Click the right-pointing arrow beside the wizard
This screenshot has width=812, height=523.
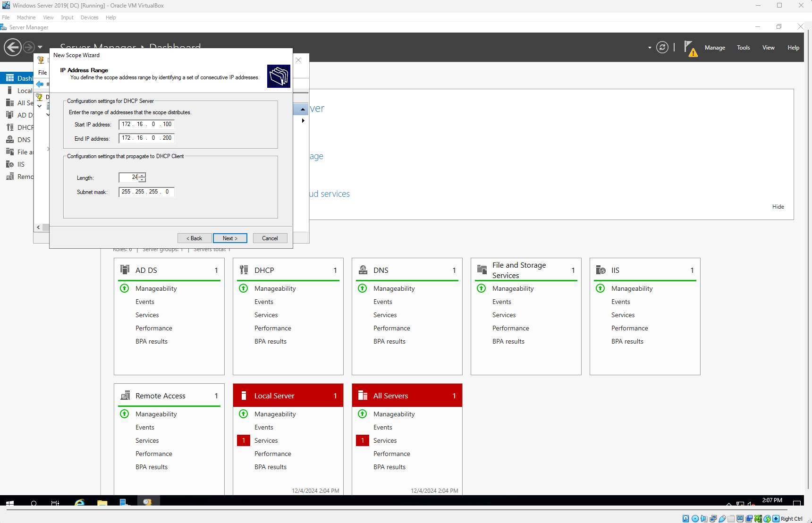[303, 121]
